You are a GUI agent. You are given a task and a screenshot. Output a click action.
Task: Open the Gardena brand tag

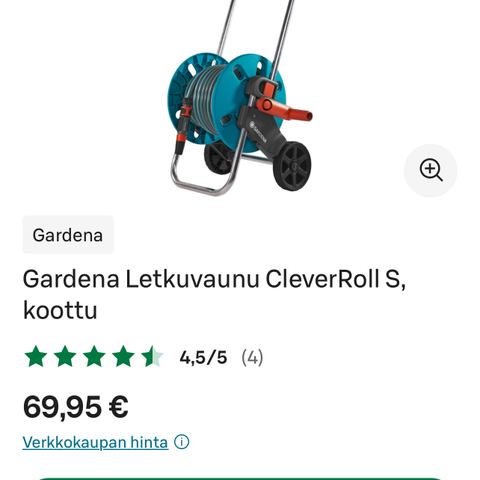pyautogui.click(x=68, y=235)
